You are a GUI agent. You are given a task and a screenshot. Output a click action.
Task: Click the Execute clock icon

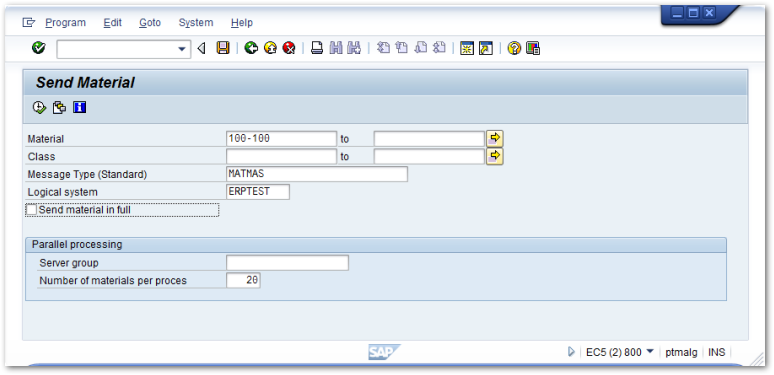pyautogui.click(x=39, y=107)
